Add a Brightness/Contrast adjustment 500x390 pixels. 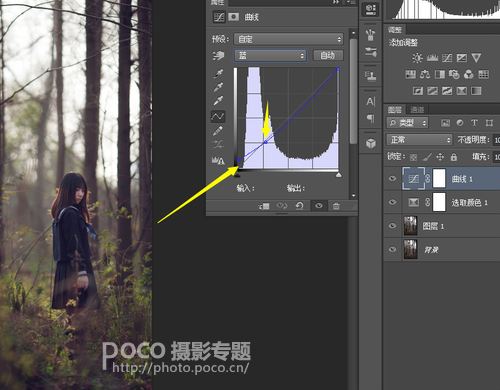[417, 58]
